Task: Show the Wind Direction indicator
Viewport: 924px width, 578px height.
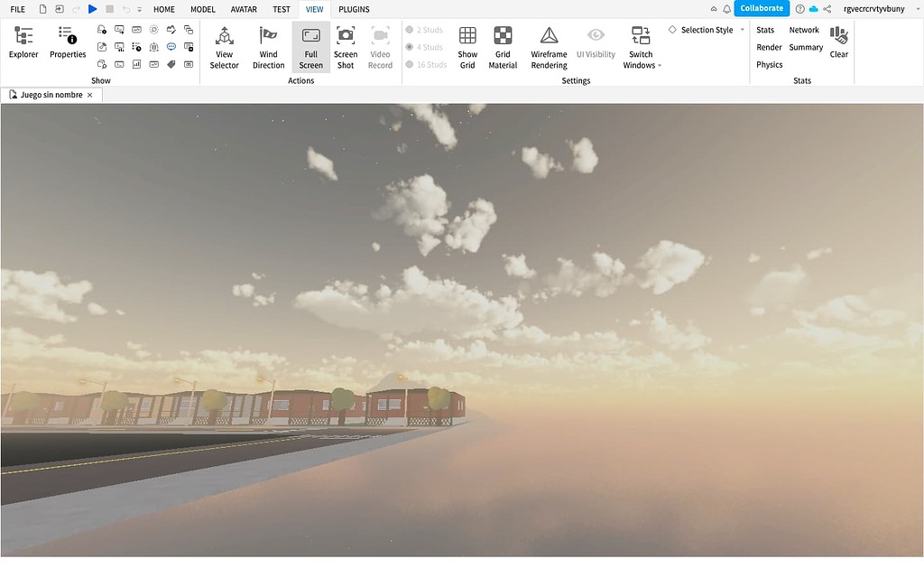Action: click(268, 47)
